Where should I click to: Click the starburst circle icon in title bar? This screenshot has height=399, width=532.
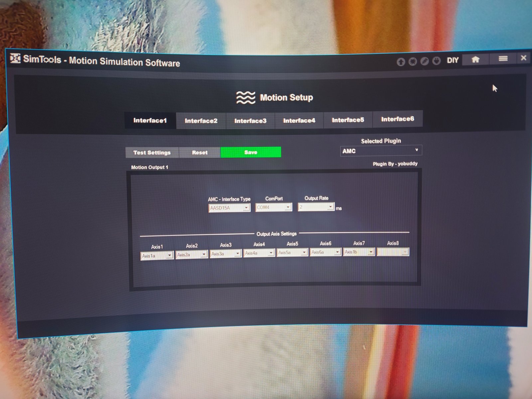tap(413, 62)
